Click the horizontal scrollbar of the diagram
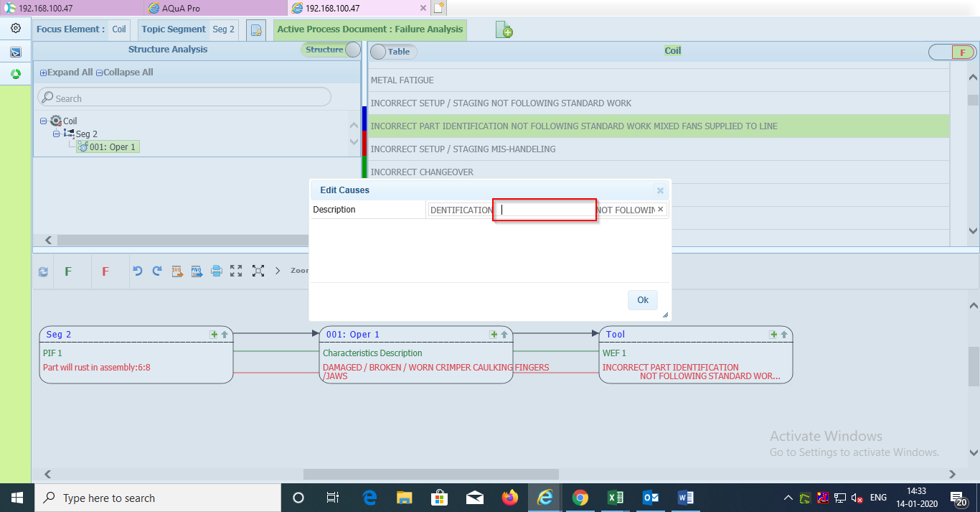Screen dimensions: 980x512 [x=430, y=474]
